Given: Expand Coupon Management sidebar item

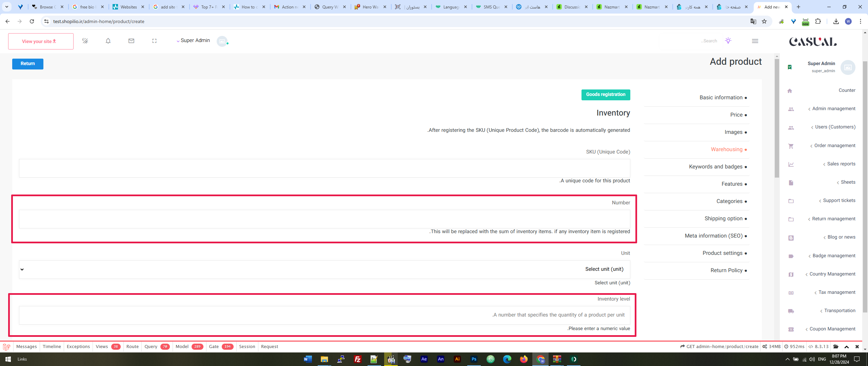Looking at the screenshot, I should [832, 329].
